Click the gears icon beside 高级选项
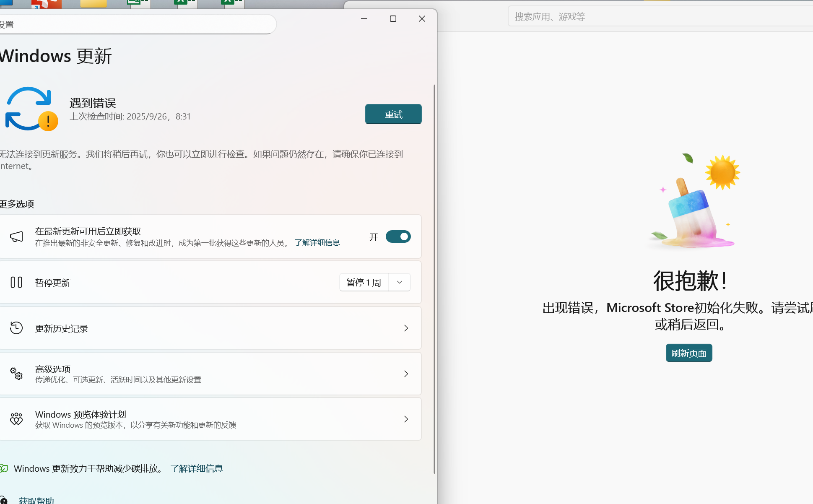Screen dimensions: 813x504 point(16,374)
